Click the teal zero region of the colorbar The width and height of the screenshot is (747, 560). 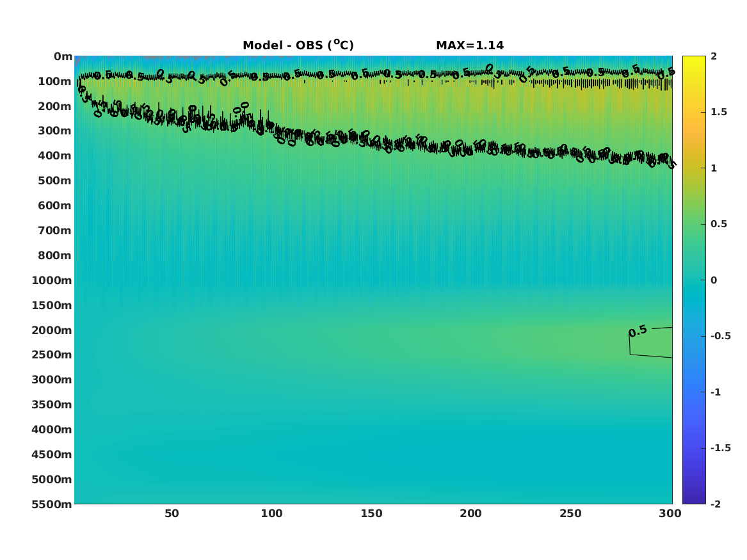coord(694,280)
